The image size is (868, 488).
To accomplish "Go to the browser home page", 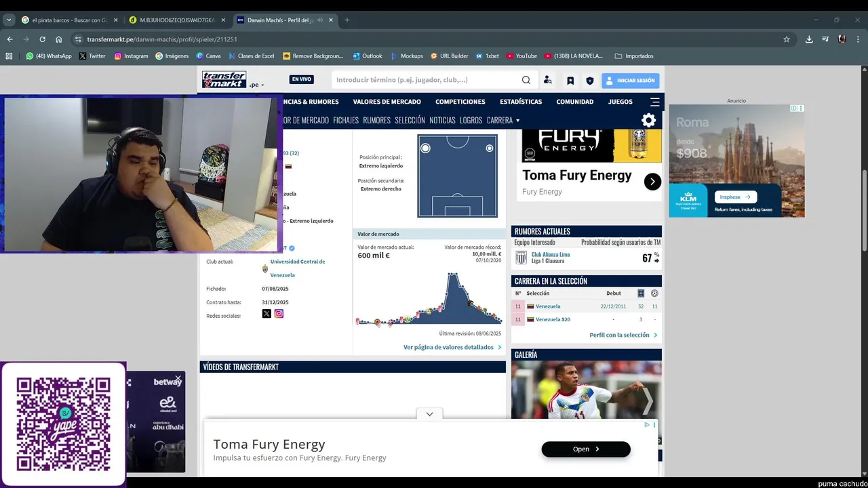I will click(x=59, y=39).
